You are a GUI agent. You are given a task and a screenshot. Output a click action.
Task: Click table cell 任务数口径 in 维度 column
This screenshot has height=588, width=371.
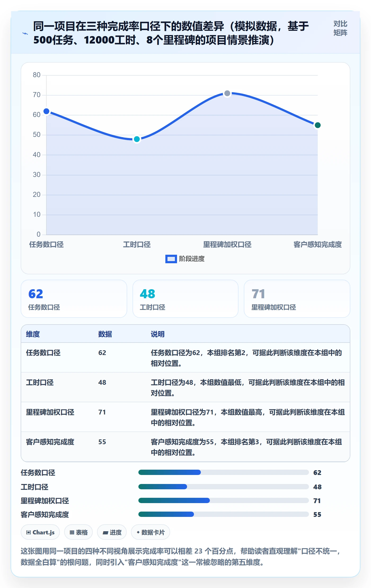coord(43,353)
